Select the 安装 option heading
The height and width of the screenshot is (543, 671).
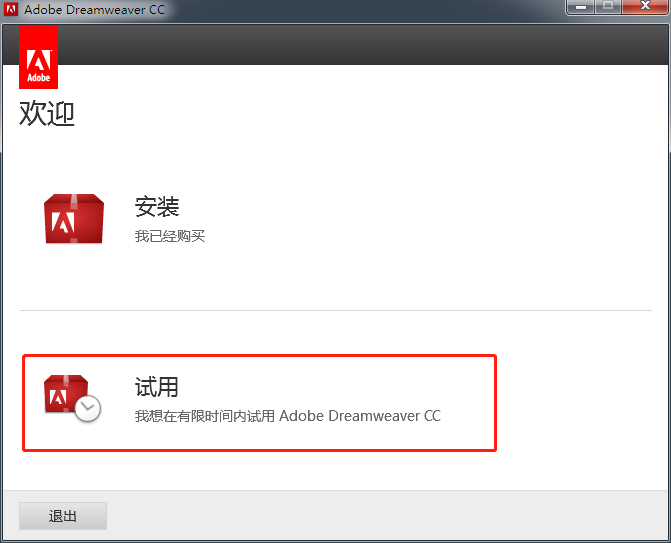[157, 207]
